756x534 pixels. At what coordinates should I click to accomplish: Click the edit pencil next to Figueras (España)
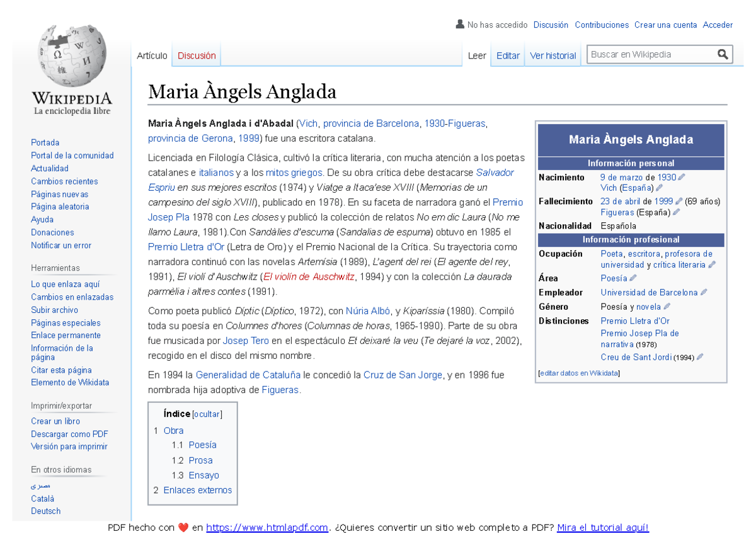click(x=675, y=212)
